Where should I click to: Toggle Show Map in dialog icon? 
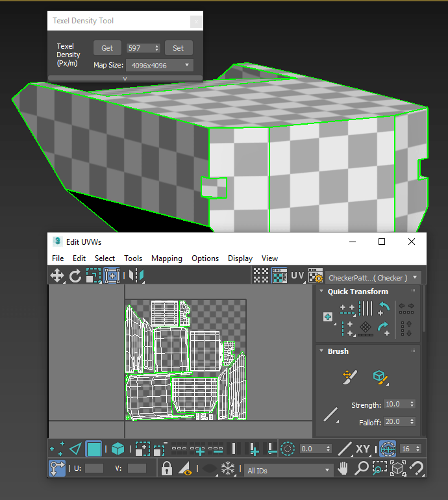point(279,275)
